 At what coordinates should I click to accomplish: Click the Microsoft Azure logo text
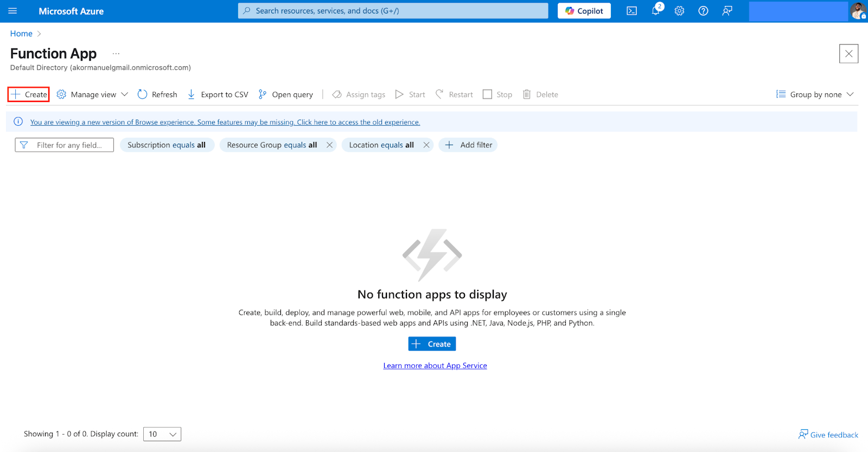pos(71,11)
